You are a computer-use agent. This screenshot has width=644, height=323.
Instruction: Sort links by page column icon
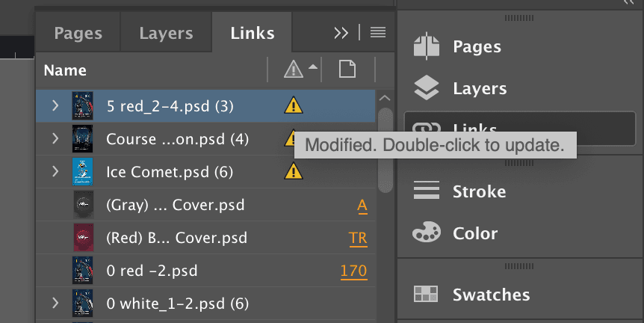pos(347,70)
